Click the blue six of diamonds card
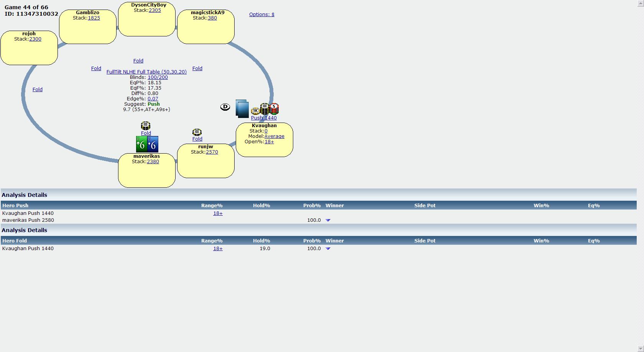Screen dimensions: 644x352 coord(153,144)
